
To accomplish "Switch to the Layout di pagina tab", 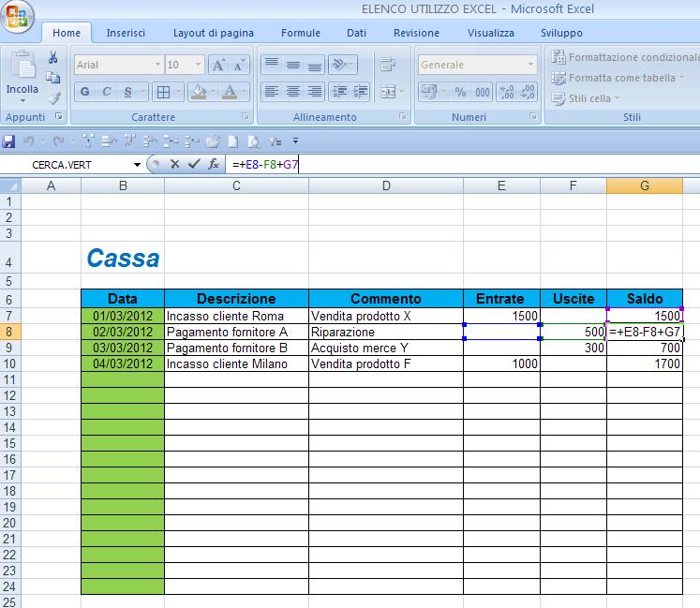I will [x=214, y=33].
